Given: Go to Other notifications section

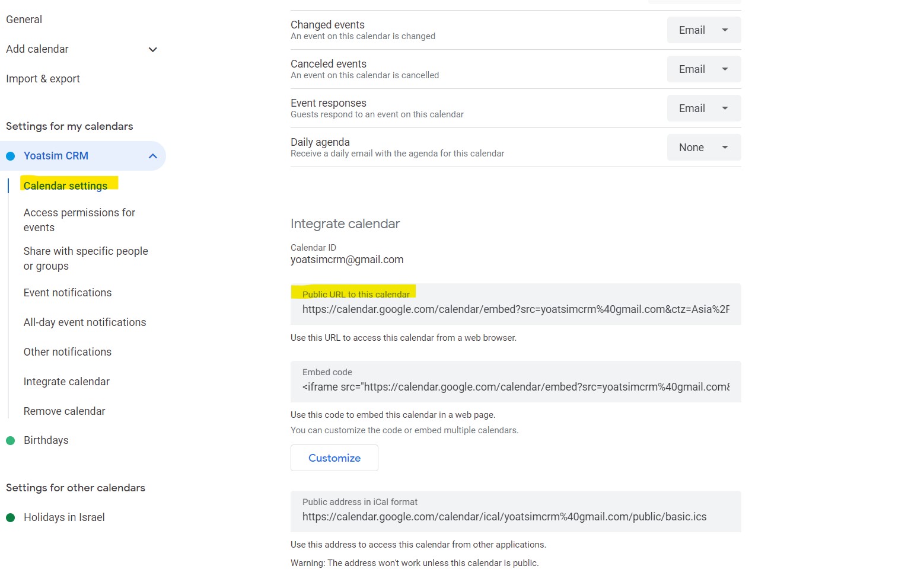Looking at the screenshot, I should [x=68, y=352].
